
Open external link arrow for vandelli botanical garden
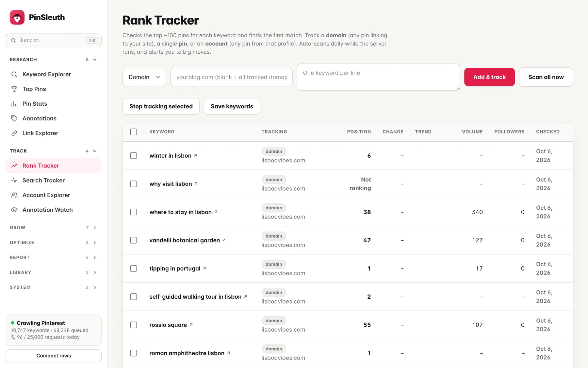click(x=224, y=240)
